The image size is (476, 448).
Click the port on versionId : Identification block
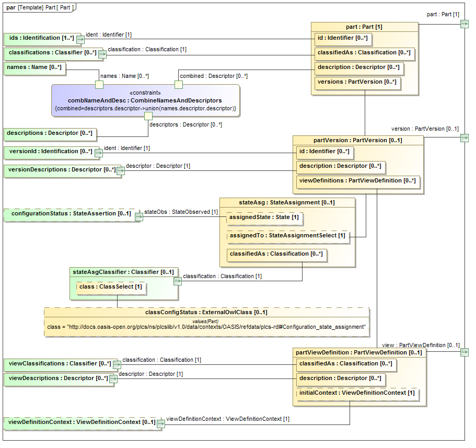click(x=99, y=153)
